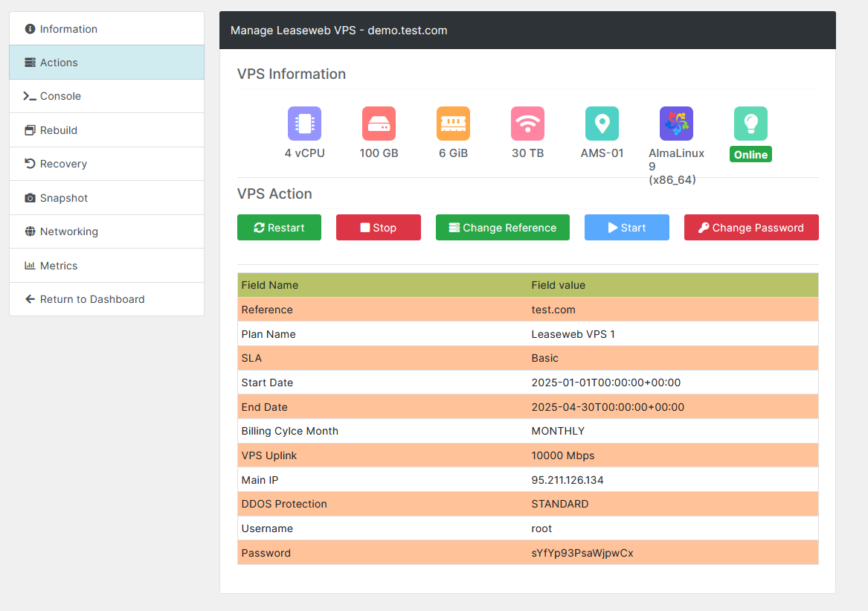
Task: Click the AlmaLinux 9 (x86_64) label
Action: [x=676, y=166]
